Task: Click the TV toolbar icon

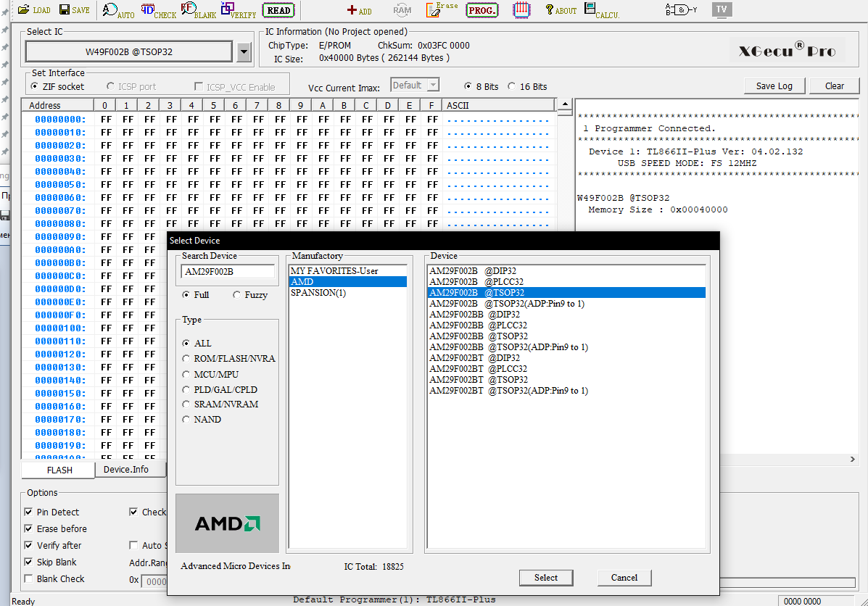Action: (722, 9)
